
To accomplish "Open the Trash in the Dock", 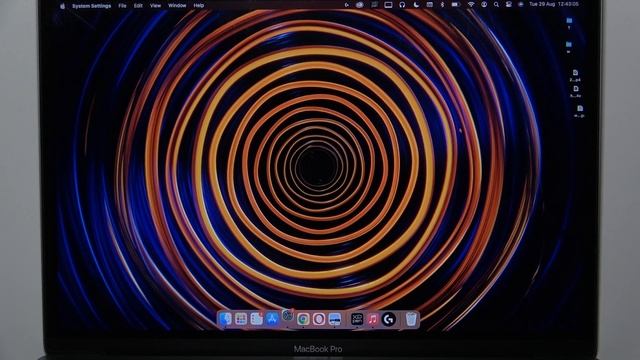I will click(x=411, y=319).
